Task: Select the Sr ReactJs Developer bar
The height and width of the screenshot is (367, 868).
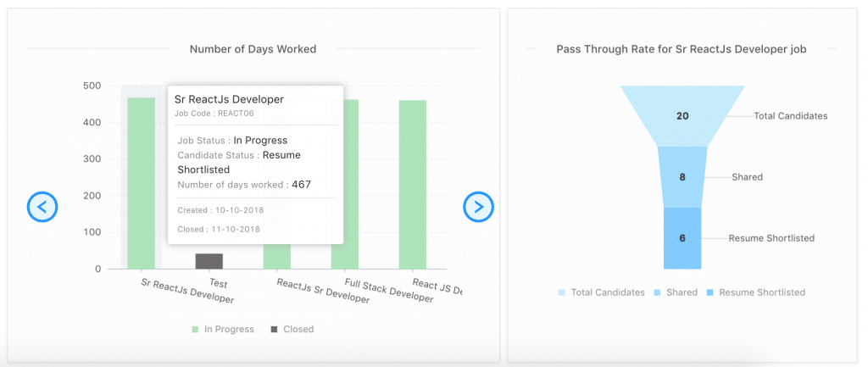Action: point(142,183)
